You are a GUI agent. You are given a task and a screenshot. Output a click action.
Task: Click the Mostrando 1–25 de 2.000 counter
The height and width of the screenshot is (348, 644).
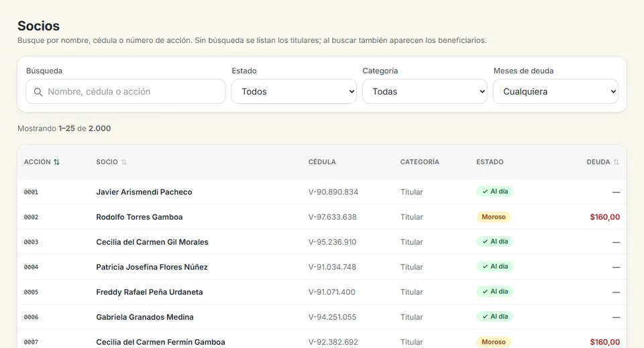tap(64, 129)
